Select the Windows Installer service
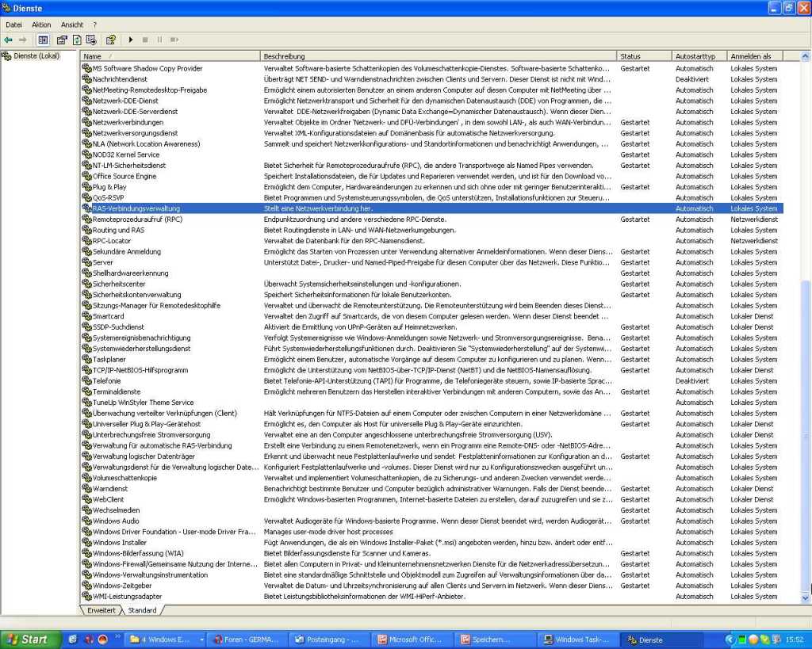Viewport: 812px width, 649px height. tap(120, 542)
